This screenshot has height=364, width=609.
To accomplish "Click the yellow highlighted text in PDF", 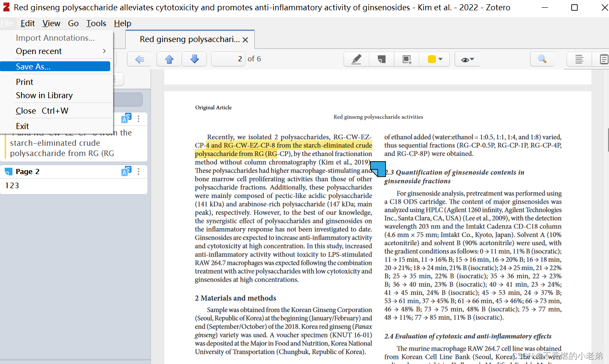I will (283, 150).
